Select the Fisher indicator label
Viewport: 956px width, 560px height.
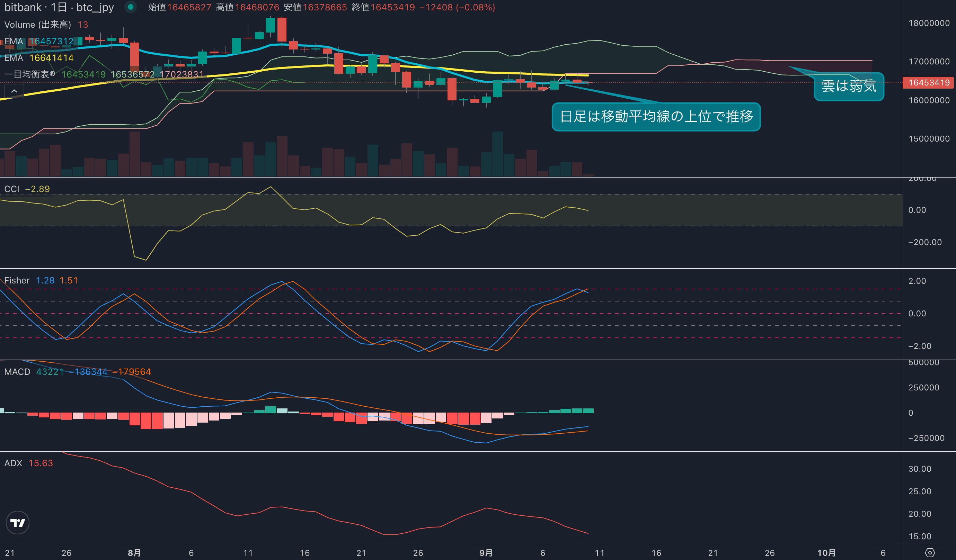coord(17,281)
